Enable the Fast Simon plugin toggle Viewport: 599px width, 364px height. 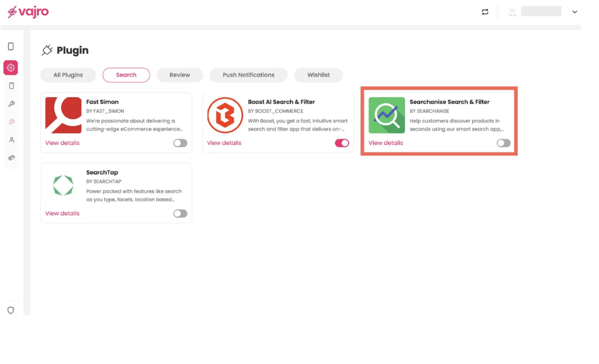180,143
